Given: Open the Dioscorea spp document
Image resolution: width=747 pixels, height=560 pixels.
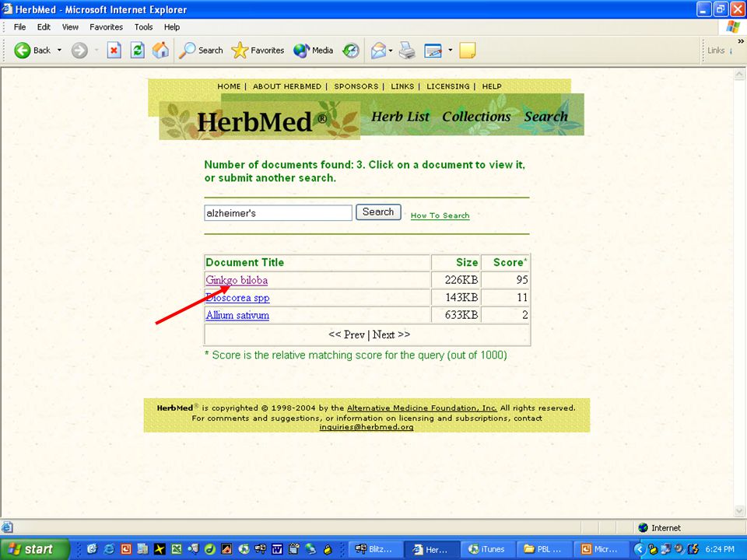Looking at the screenshot, I should 237,298.
